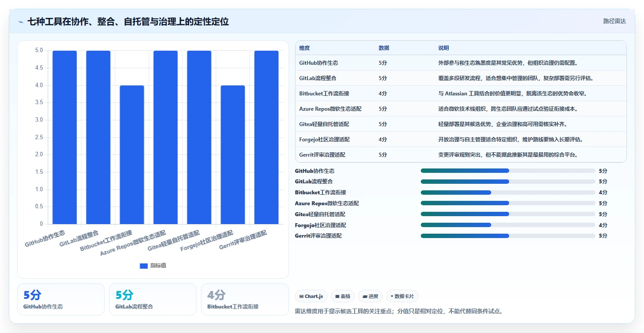Viewport: 644px width, 333px height.
Task: Click the GitHub协作生态 progress bar
Action: 508,171
